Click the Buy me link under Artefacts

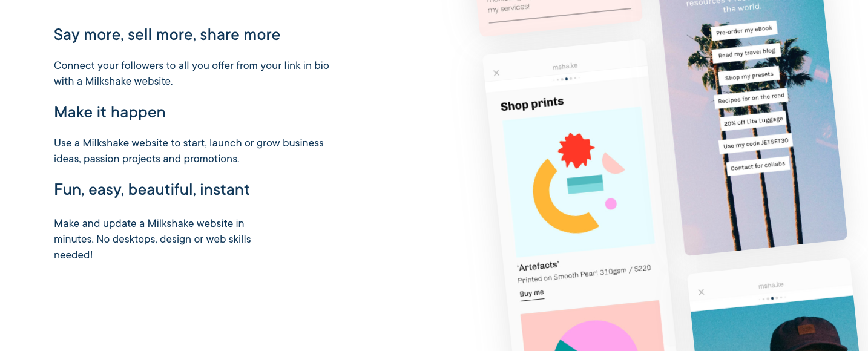[531, 294]
